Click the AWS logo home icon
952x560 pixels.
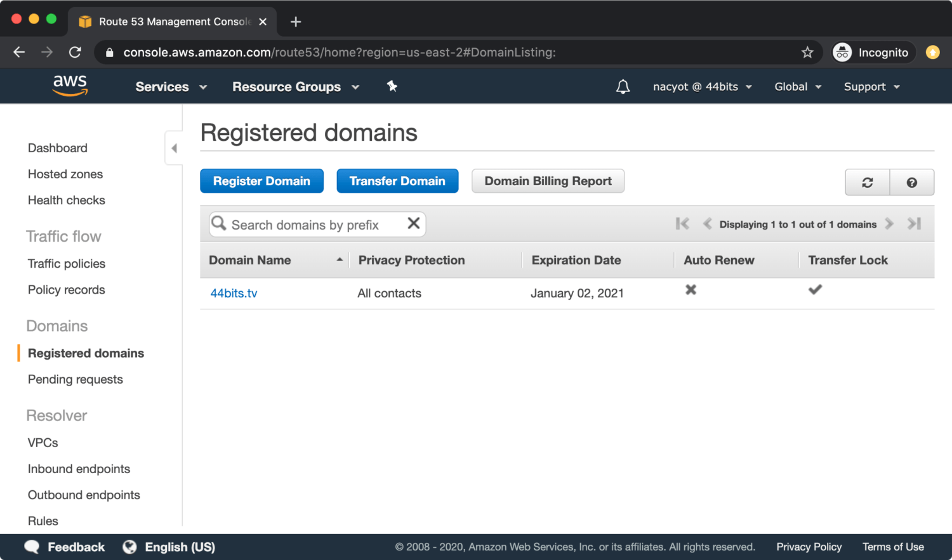coord(70,86)
